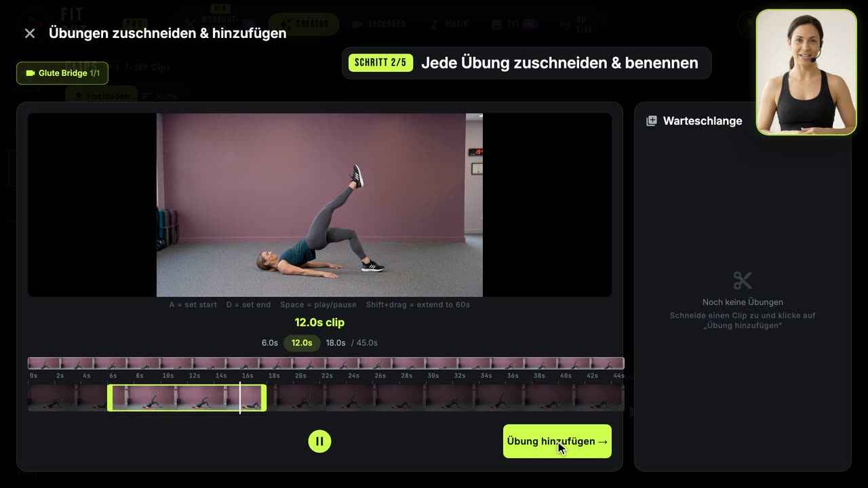
Task: Click the 44s tick on the time ruler
Action: click(618, 375)
